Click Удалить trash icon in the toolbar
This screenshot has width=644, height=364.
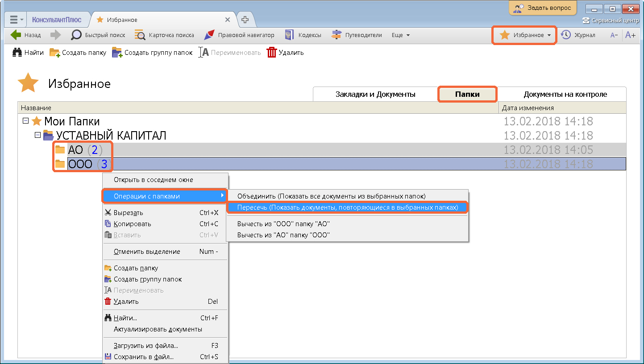tap(285, 52)
